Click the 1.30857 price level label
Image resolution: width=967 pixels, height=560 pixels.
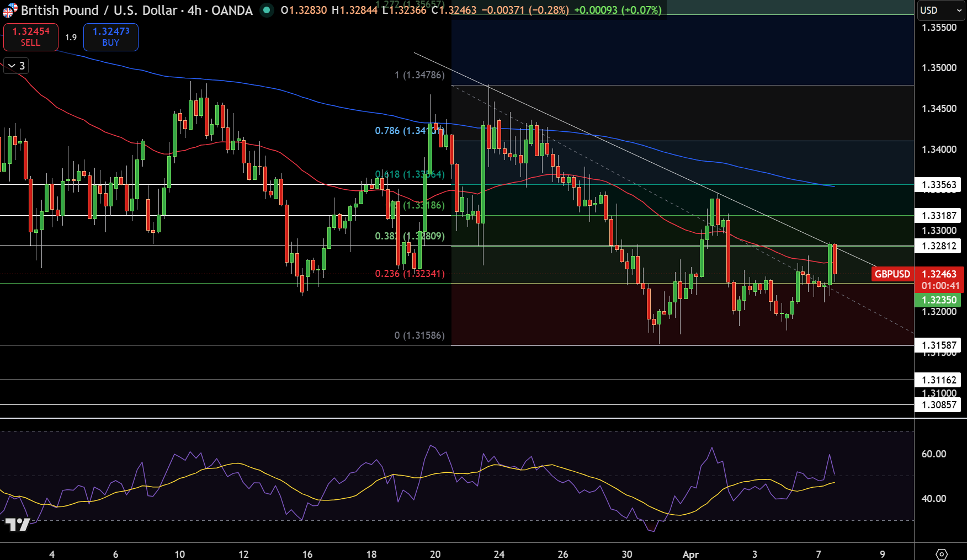tap(939, 405)
